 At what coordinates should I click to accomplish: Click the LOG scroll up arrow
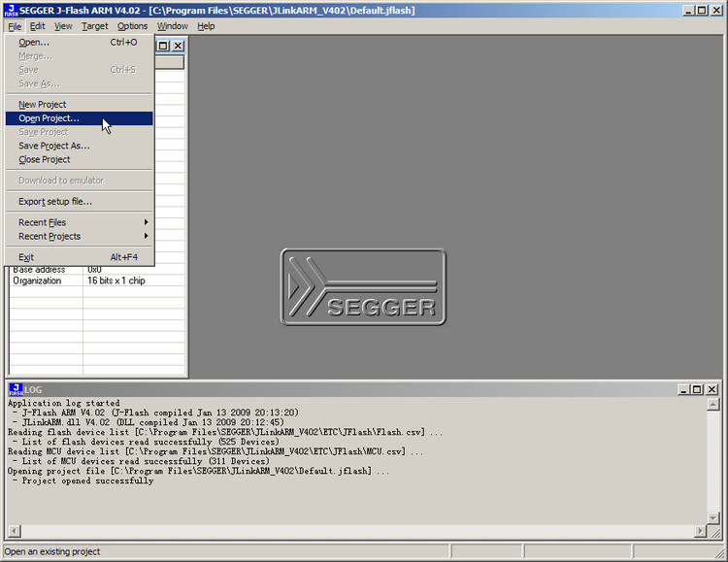[713, 405]
